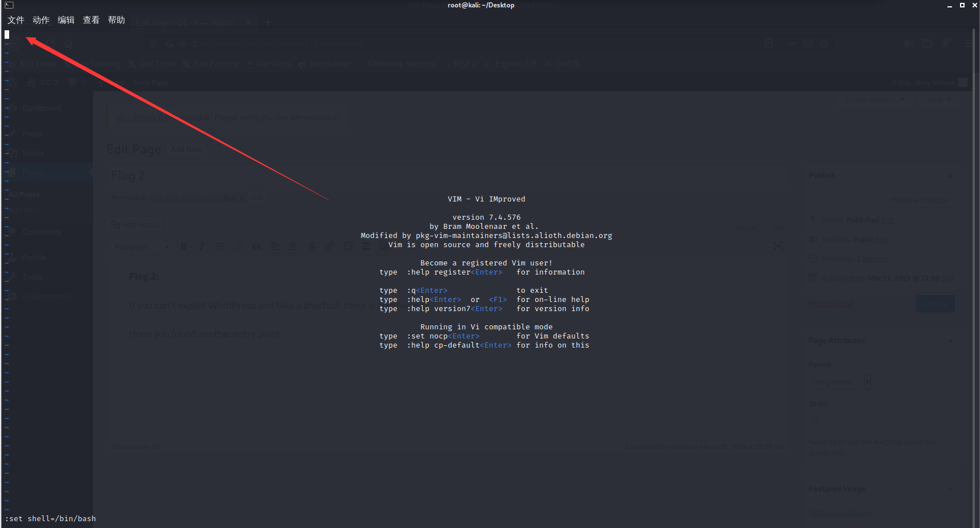
Task: Expand the 'Screen Options' dropdown in WordPress
Action: pyautogui.click(x=874, y=99)
